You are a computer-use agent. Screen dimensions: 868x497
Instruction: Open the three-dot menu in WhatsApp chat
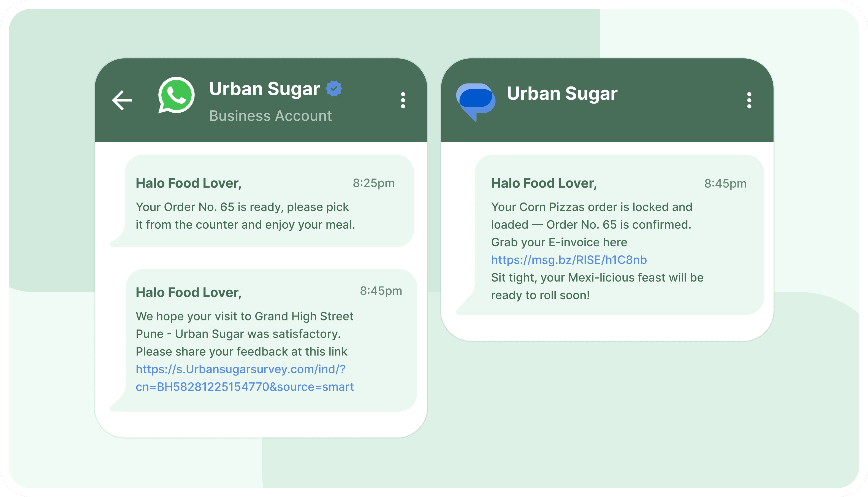(x=403, y=100)
